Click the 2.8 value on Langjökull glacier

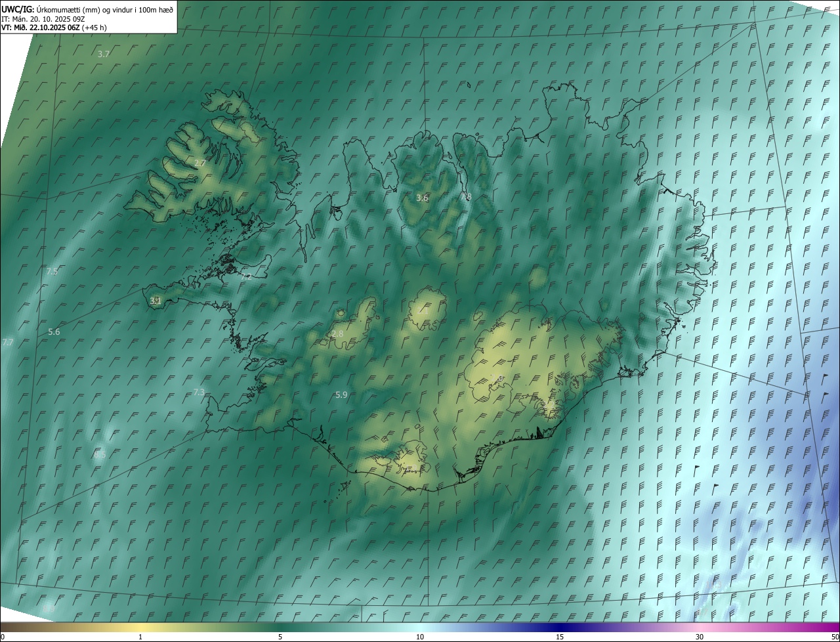point(337,334)
